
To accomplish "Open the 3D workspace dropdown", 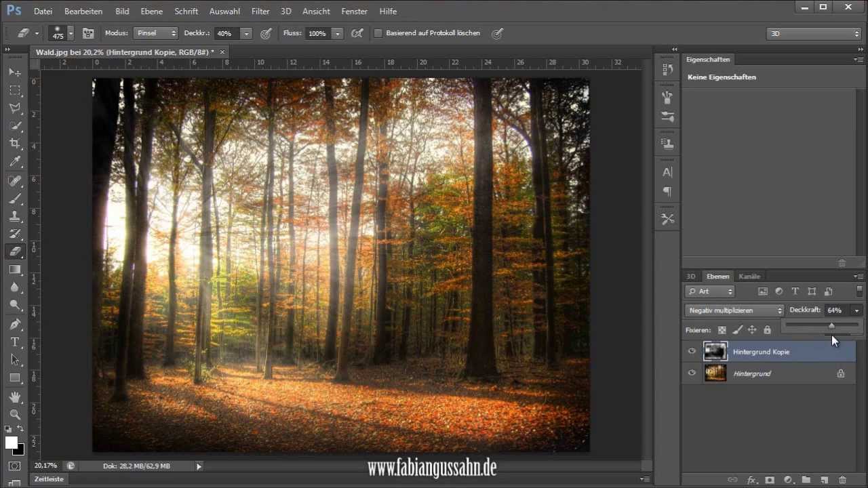I will (x=814, y=33).
